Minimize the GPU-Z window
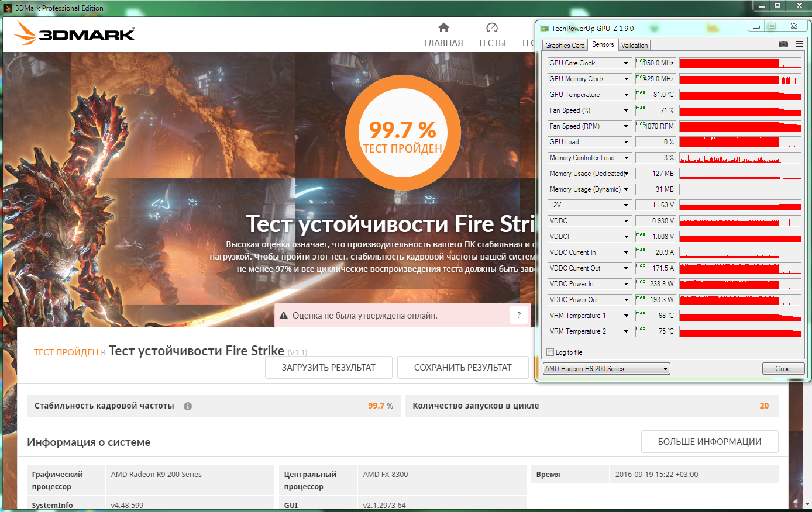812x512 pixels. pyautogui.click(x=756, y=26)
